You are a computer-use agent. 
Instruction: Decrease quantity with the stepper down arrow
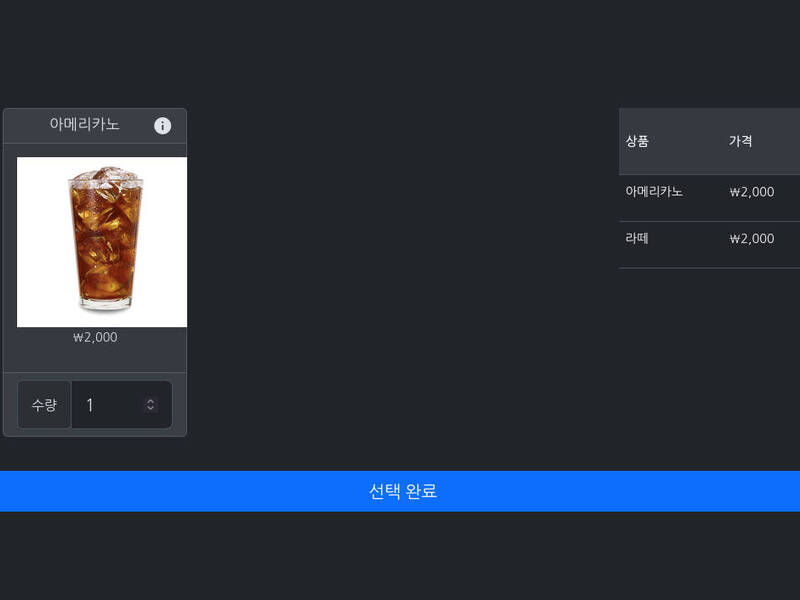(150, 408)
